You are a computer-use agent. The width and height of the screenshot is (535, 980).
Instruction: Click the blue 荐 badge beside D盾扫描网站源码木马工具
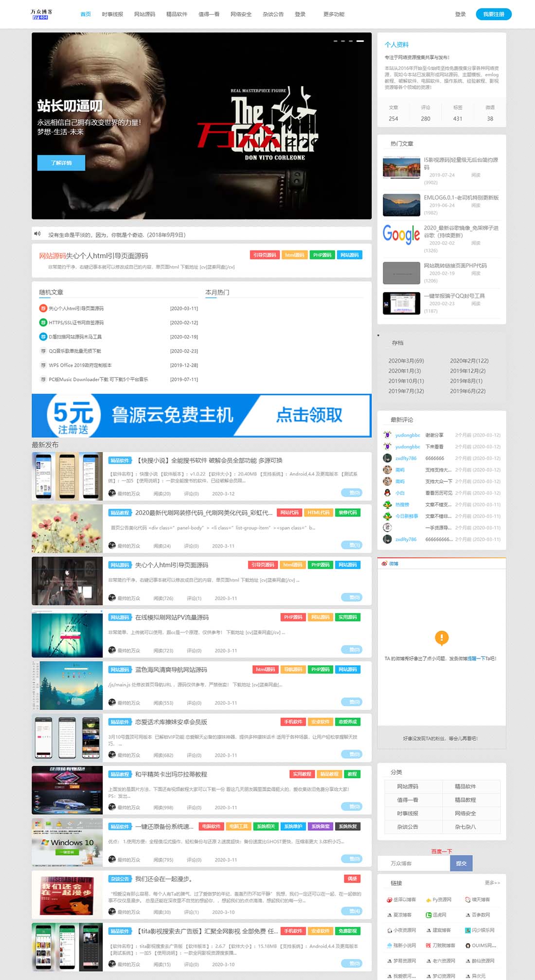43,337
